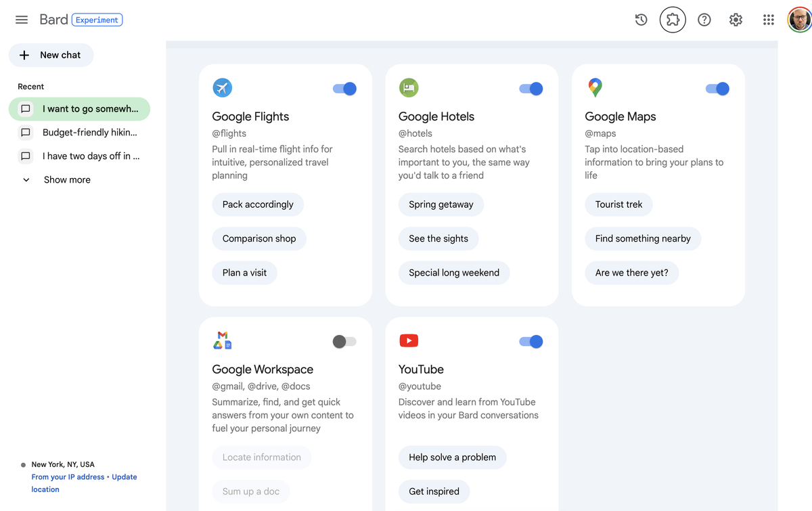Open the Google Flights extension icon

coord(222,87)
